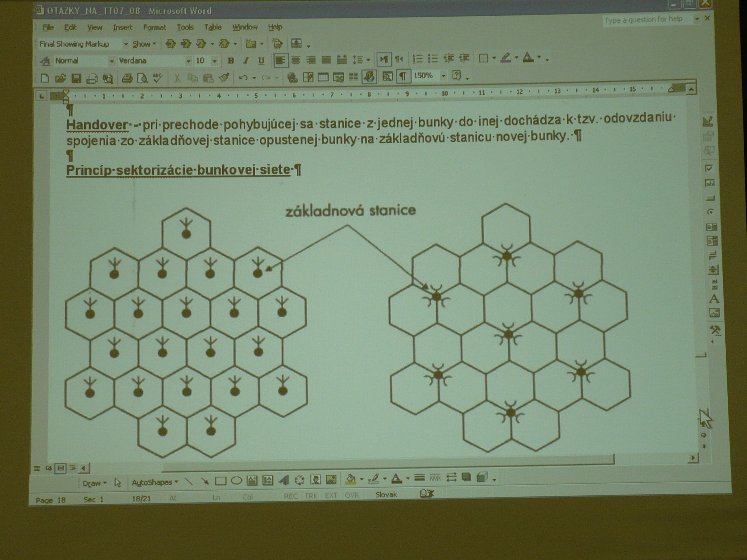
Task: Expand the 150% zoom dropdown
Action: click(444, 76)
